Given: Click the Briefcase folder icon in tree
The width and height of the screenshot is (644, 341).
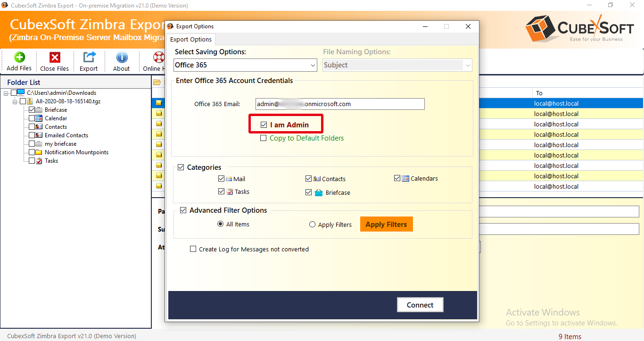Looking at the screenshot, I should pos(39,110).
